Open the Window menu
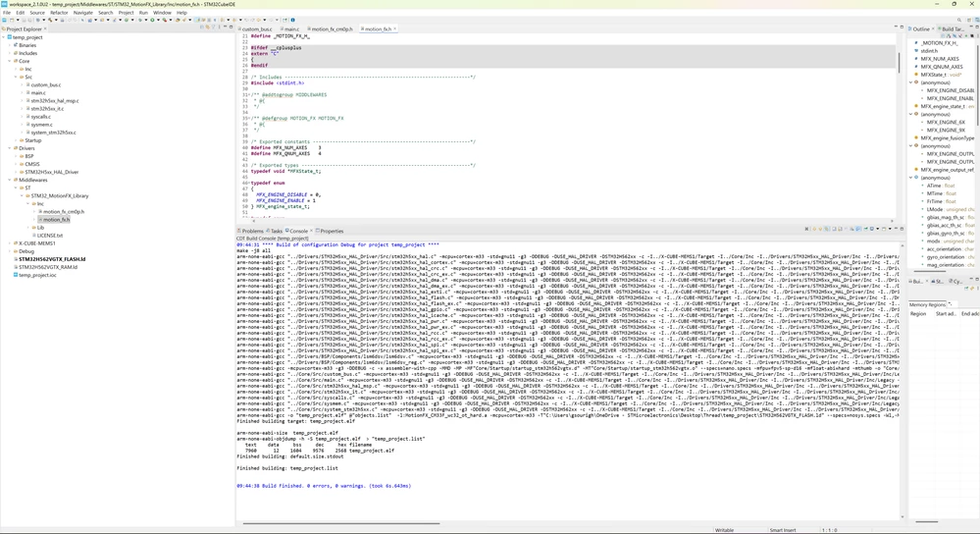 click(162, 13)
